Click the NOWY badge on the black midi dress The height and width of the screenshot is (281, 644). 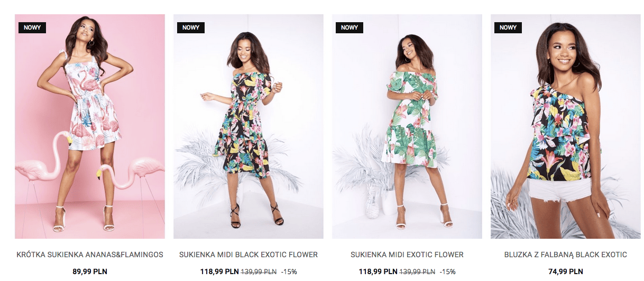click(191, 27)
